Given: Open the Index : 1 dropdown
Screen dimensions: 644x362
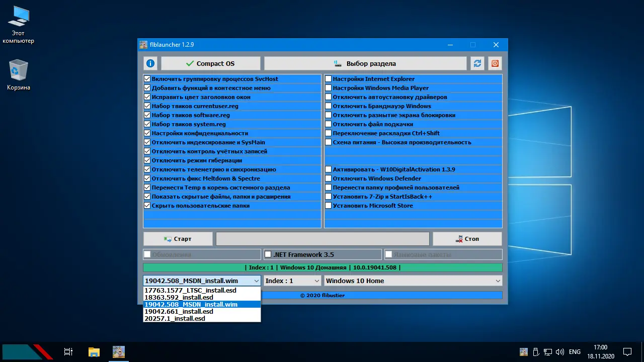Looking at the screenshot, I should click(292, 281).
